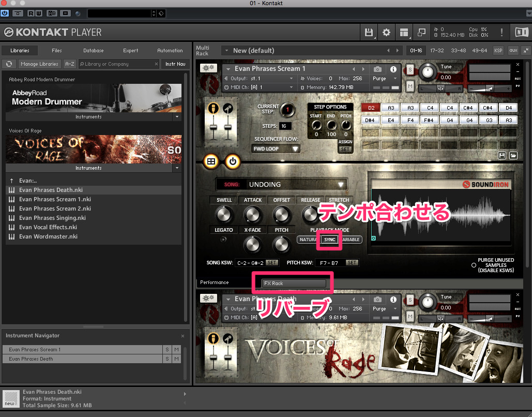Screen dimensions: 532x417
Task: Open info icon on Evan Phrases Scream 1
Action: click(393, 69)
